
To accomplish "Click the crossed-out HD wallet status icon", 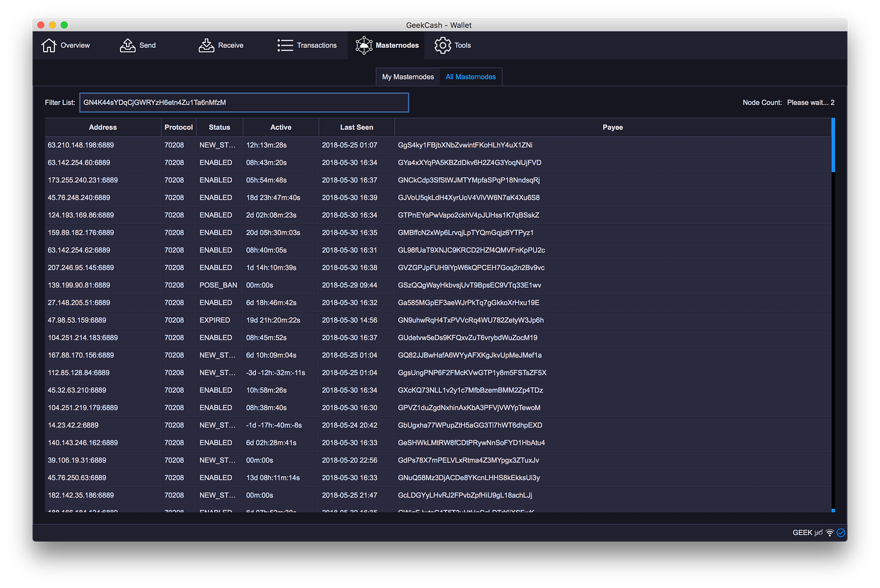I will 819,532.
